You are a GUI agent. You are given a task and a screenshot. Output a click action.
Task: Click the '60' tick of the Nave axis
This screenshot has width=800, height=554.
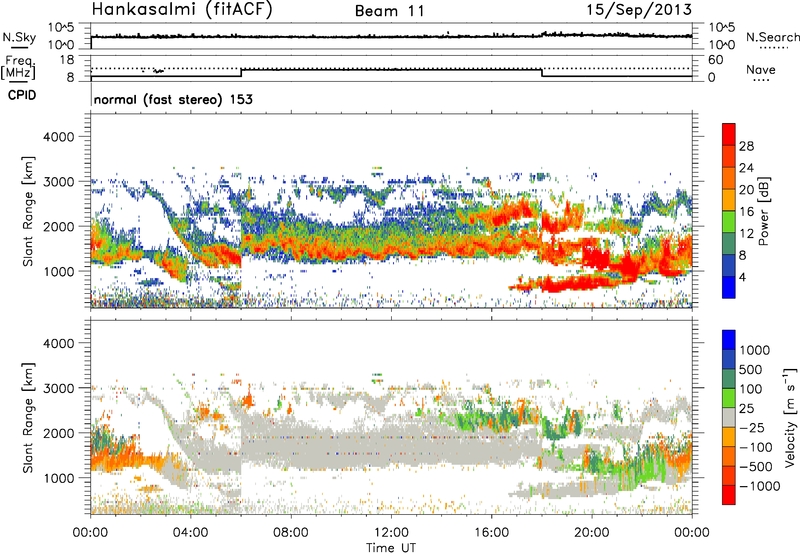715,60
